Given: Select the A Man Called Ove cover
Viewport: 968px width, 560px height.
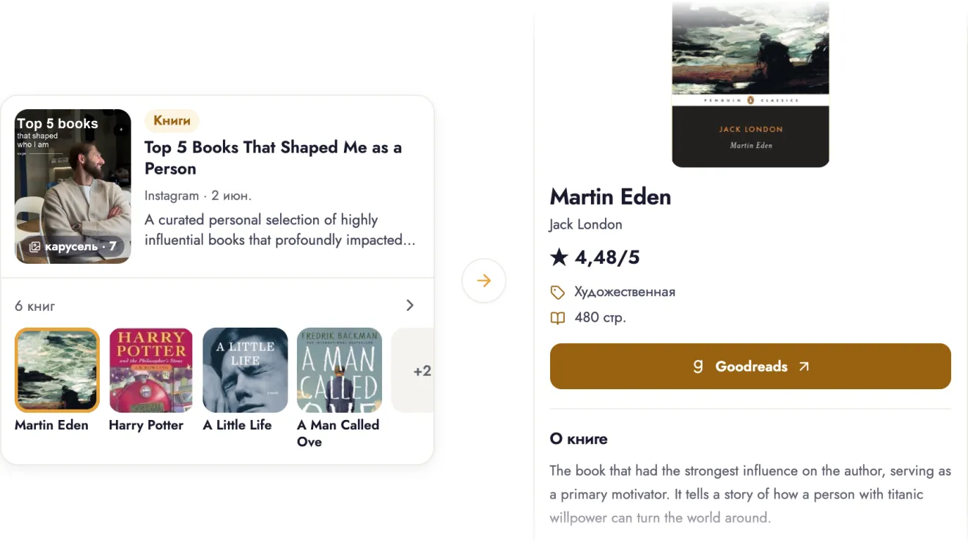Looking at the screenshot, I should coord(340,370).
